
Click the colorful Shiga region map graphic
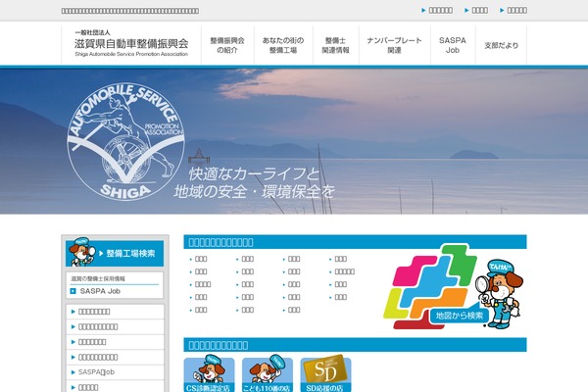(x=429, y=286)
